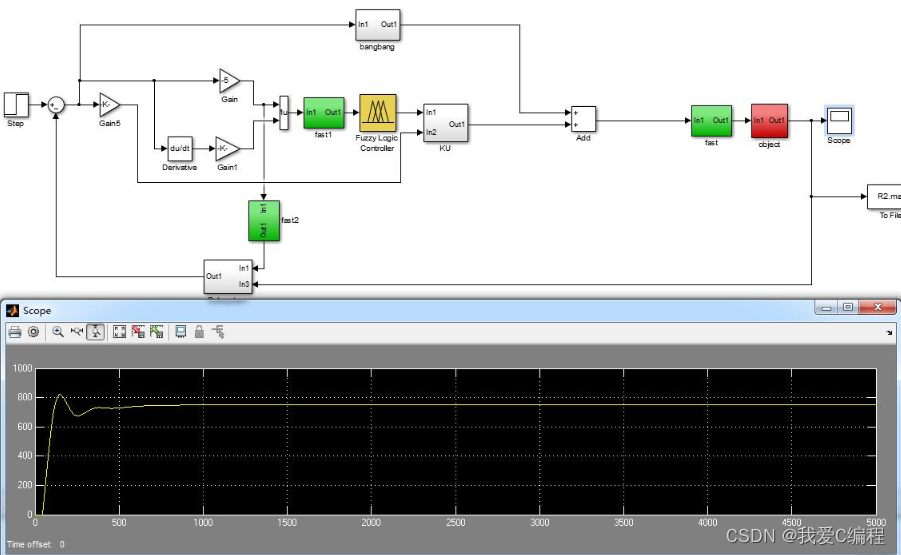This screenshot has height=555, width=901.
Task: Click the Autoscale icon in Scope
Action: [x=120, y=332]
